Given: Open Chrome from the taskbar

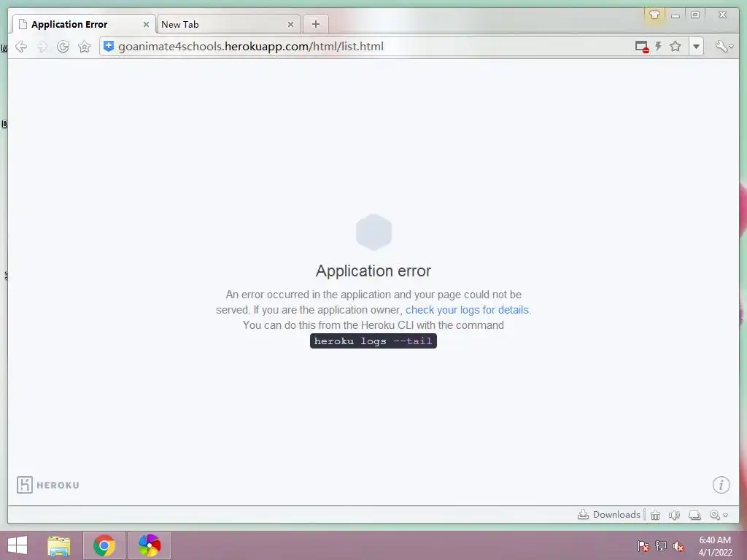Looking at the screenshot, I should tap(104, 545).
